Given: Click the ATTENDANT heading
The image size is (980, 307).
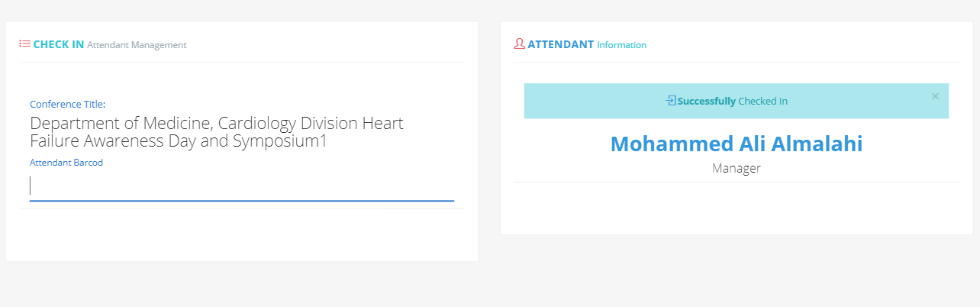Looking at the screenshot, I should click(x=560, y=44).
